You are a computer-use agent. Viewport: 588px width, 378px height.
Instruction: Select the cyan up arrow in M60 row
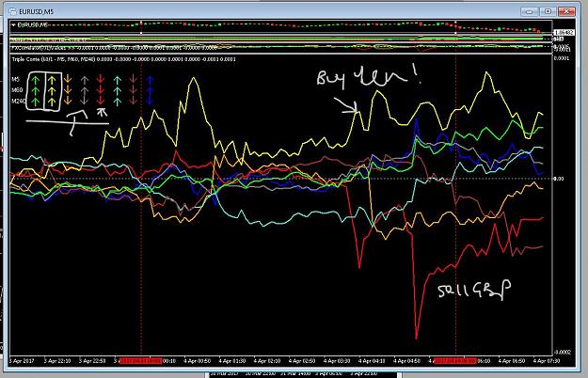pyautogui.click(x=118, y=90)
